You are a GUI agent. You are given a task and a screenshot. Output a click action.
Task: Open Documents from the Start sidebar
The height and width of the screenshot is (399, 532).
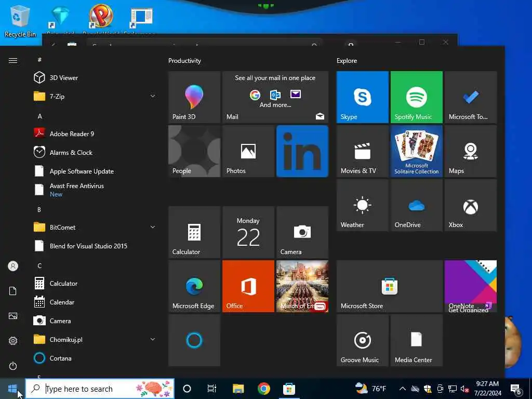pyautogui.click(x=13, y=291)
